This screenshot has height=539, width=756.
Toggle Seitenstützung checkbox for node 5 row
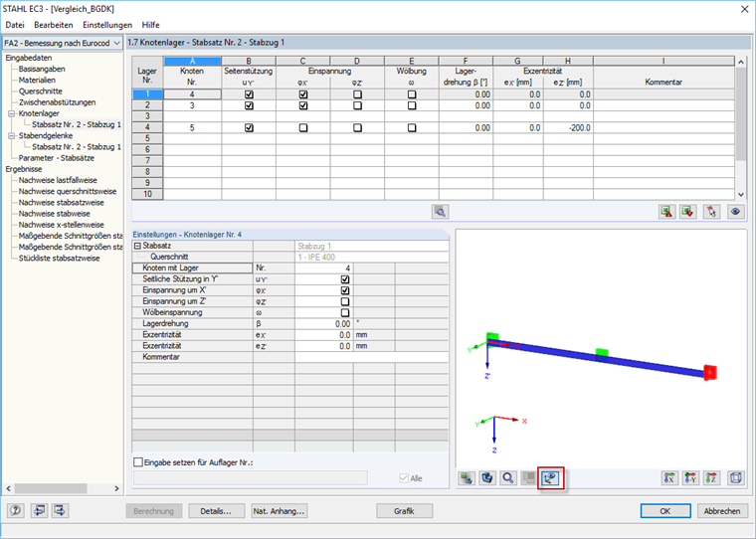pyautogui.click(x=249, y=127)
